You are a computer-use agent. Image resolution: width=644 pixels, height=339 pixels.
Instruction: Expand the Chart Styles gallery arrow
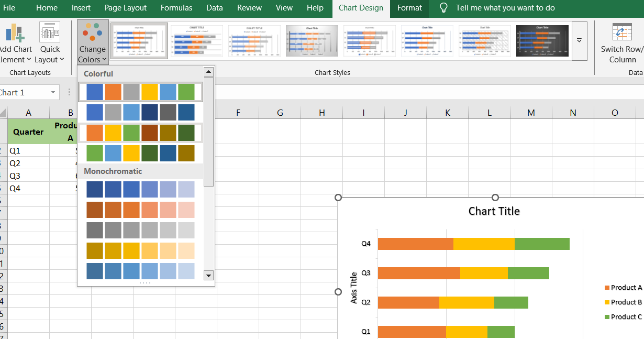pos(580,41)
